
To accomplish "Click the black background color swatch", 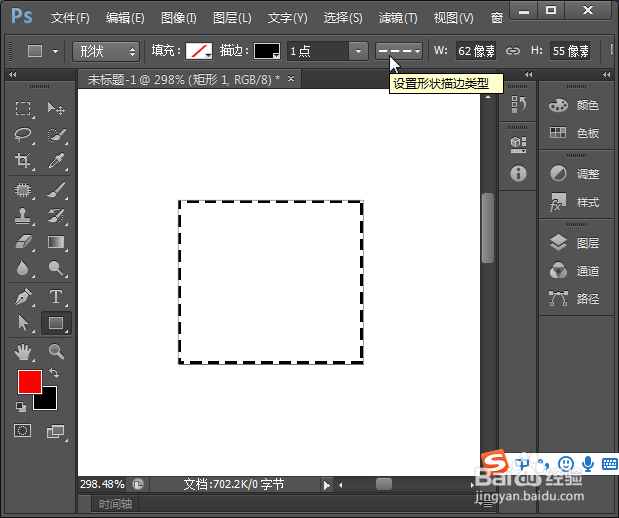I will (x=49, y=401).
